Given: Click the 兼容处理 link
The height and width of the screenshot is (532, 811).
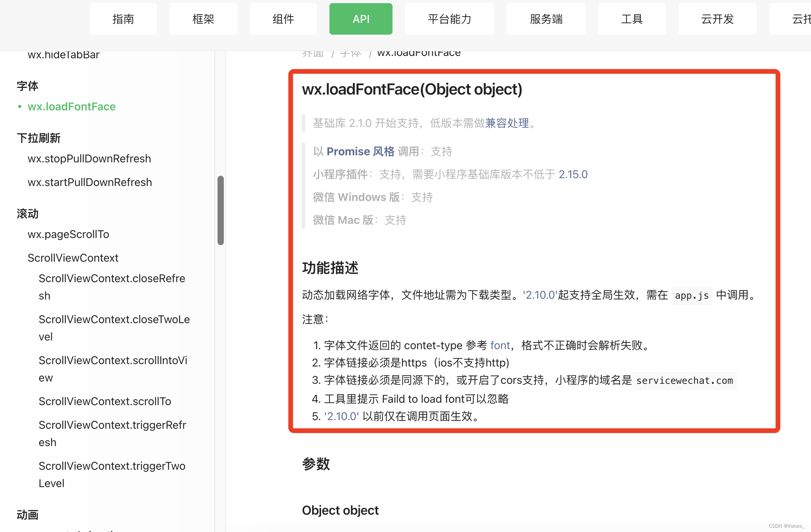Looking at the screenshot, I should pos(507,123).
